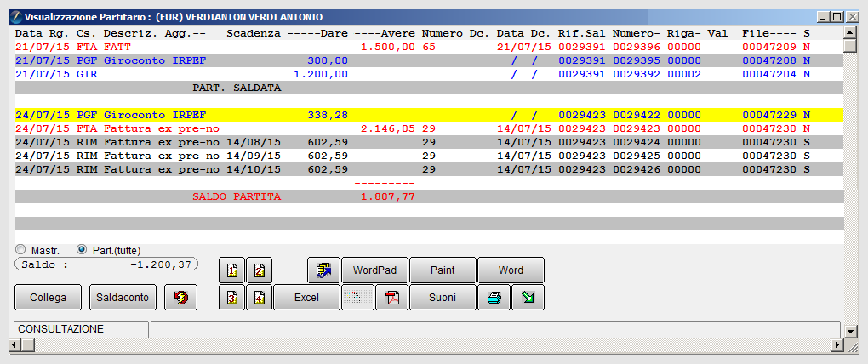The width and height of the screenshot is (868, 364).
Task: Click vertical scrollbar up arrow
Action: pos(851,32)
